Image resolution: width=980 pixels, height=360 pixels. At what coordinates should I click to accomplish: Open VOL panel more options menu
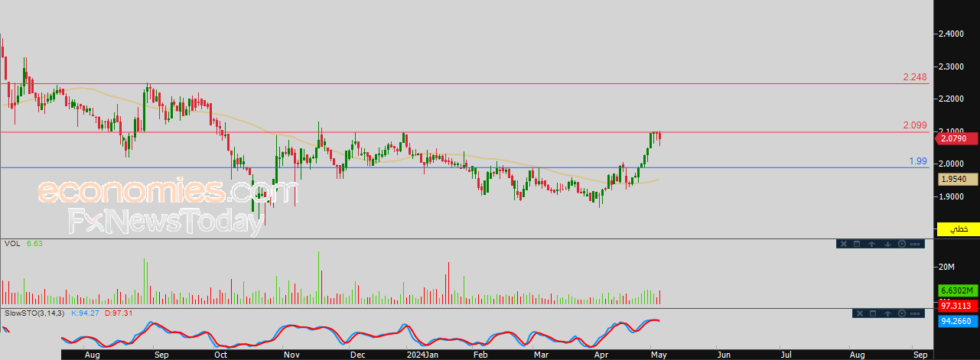[915, 244]
